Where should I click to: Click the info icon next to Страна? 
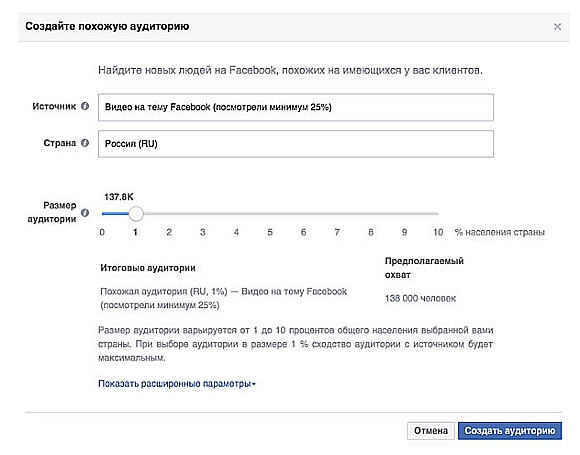85,143
